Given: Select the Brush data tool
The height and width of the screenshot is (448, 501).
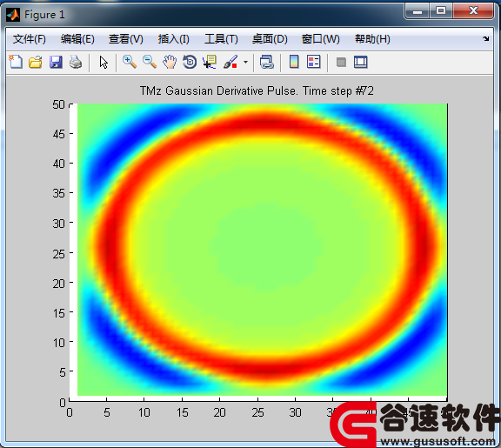Looking at the screenshot, I should pos(230,62).
